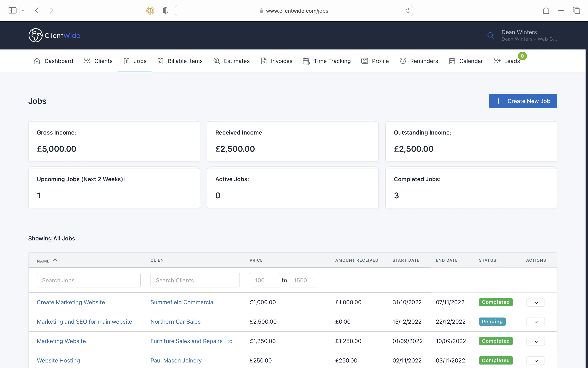Open the Estimates tab
The image size is (588, 368).
[231, 61]
